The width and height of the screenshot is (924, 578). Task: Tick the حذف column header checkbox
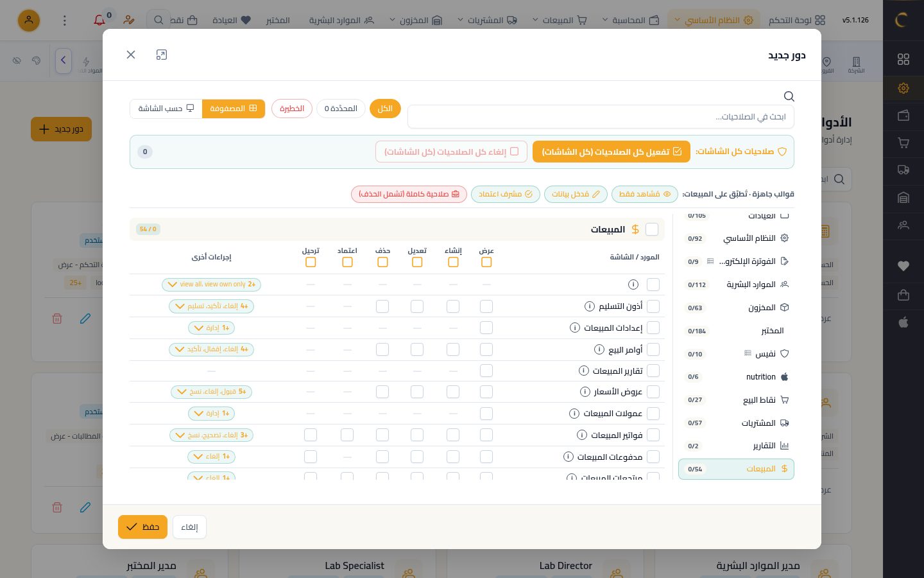point(382,262)
